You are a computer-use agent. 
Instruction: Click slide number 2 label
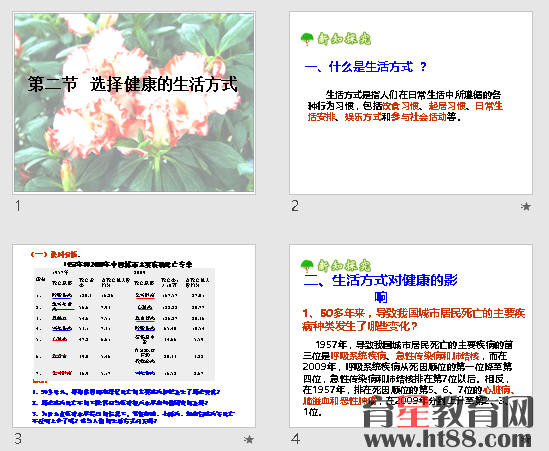(x=295, y=206)
